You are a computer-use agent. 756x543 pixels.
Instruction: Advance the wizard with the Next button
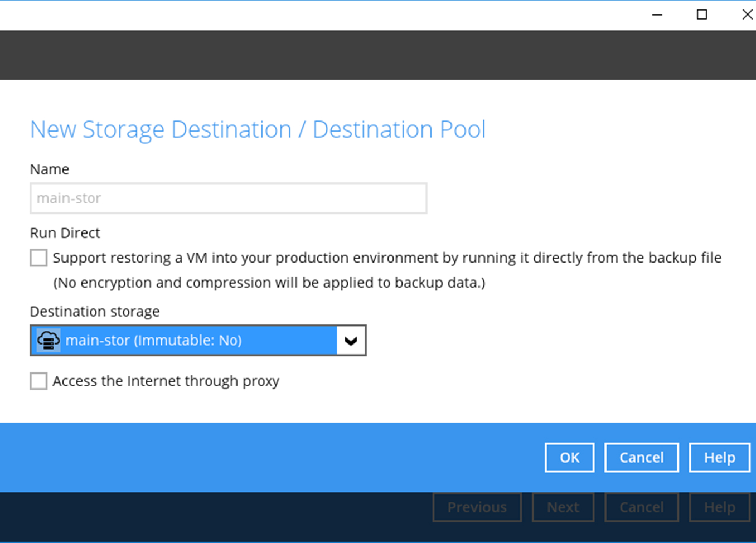pos(563,507)
